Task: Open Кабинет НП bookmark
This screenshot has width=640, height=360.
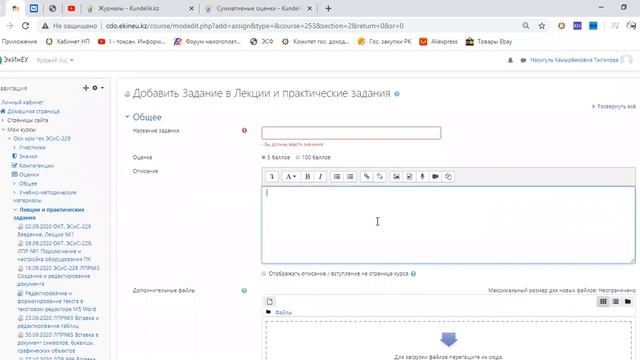Action: point(67,42)
